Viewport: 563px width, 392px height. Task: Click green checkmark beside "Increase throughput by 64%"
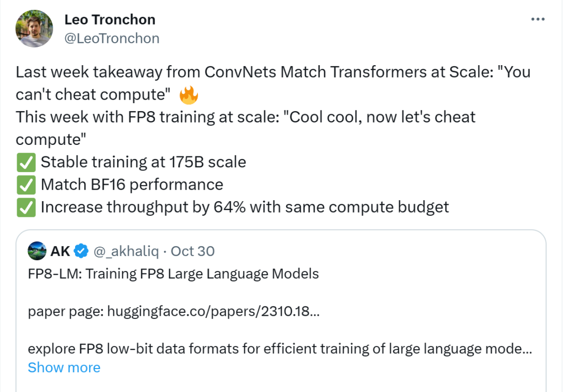(25, 207)
